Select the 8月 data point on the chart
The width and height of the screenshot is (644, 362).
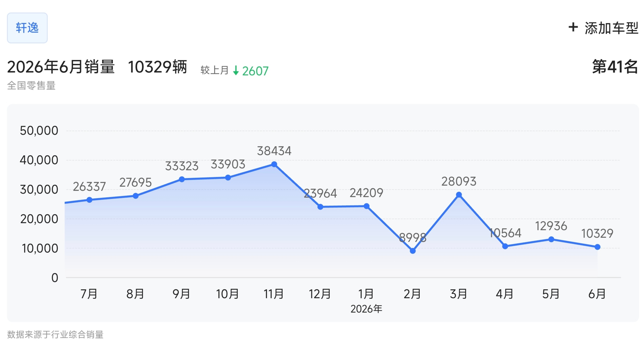pyautogui.click(x=136, y=196)
